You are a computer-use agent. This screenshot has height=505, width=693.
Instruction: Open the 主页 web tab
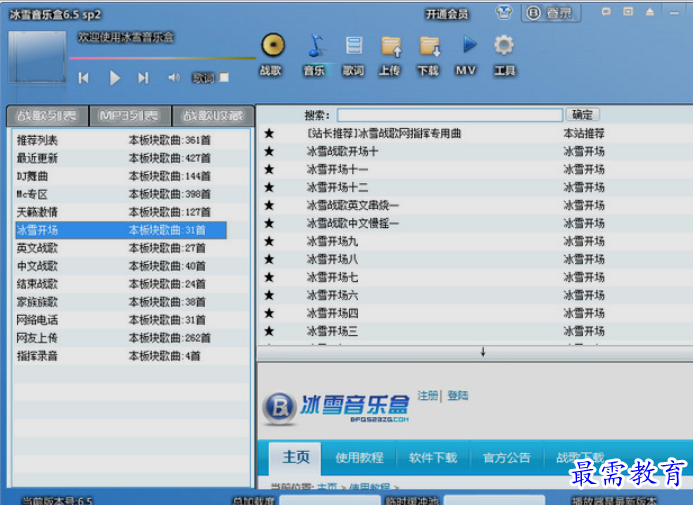(295, 457)
